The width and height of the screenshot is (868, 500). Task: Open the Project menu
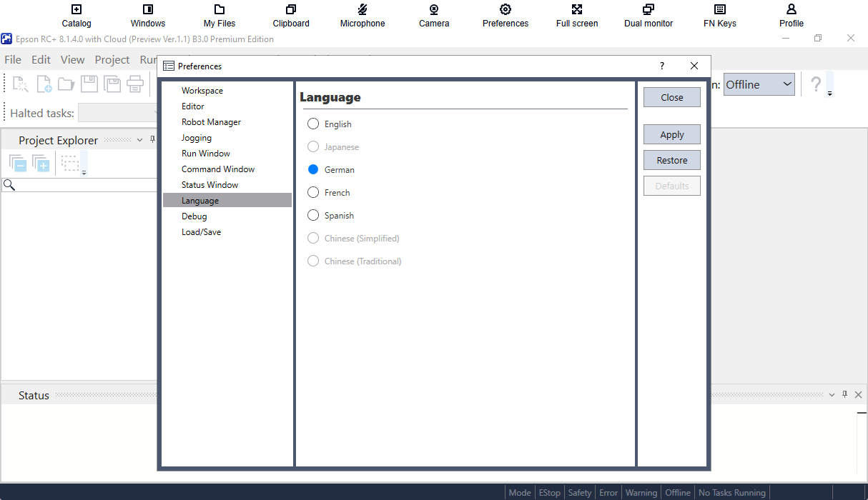[x=112, y=60]
